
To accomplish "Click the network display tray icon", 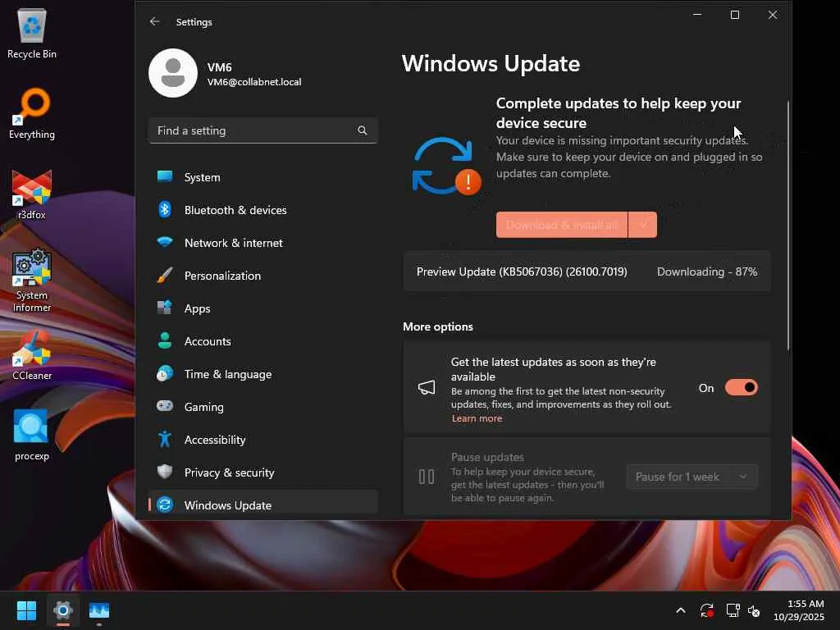I will (x=733, y=610).
